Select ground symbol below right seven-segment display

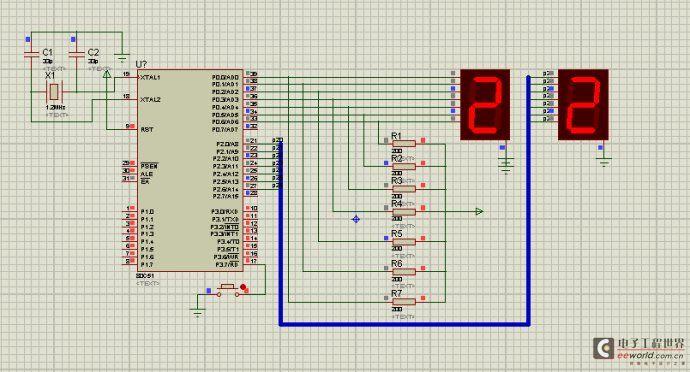[604, 162]
